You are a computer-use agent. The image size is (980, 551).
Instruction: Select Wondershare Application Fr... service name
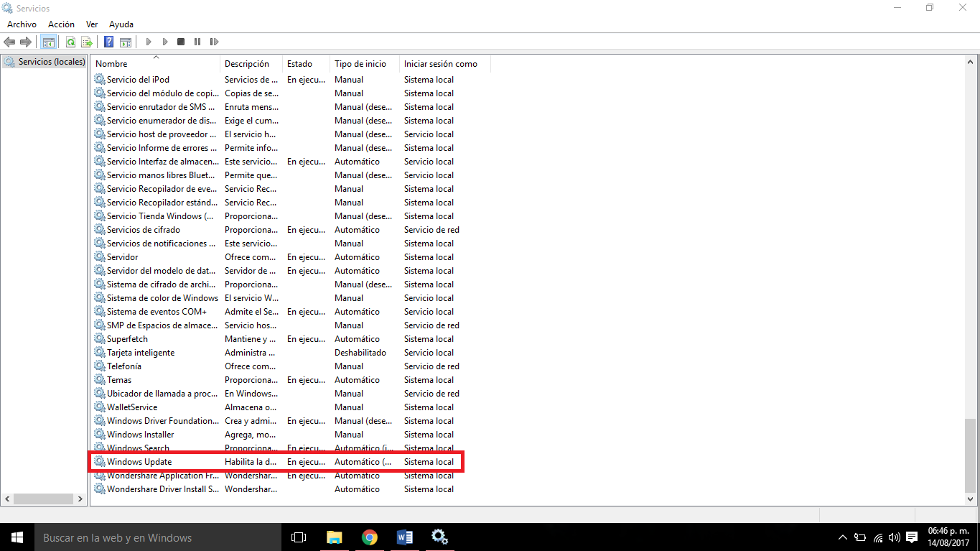163,476
